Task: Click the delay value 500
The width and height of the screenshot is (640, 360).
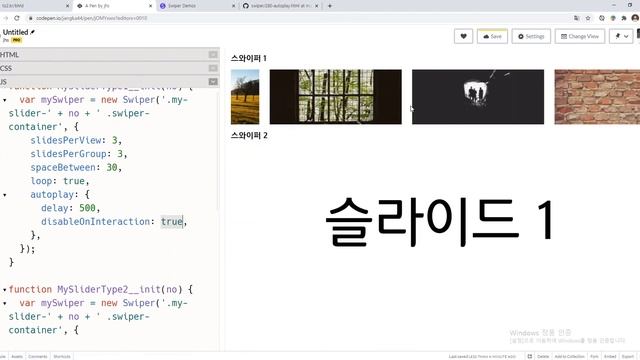Action: pyautogui.click(x=87, y=208)
